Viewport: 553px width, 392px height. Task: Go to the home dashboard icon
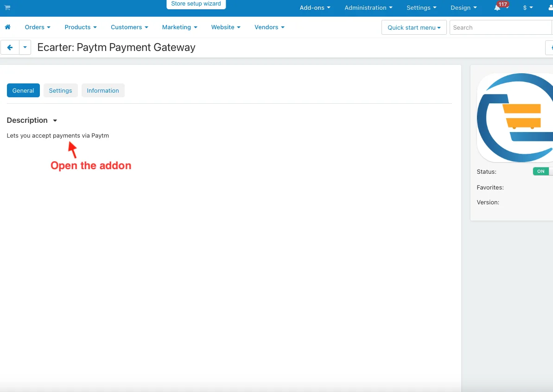tap(7, 27)
